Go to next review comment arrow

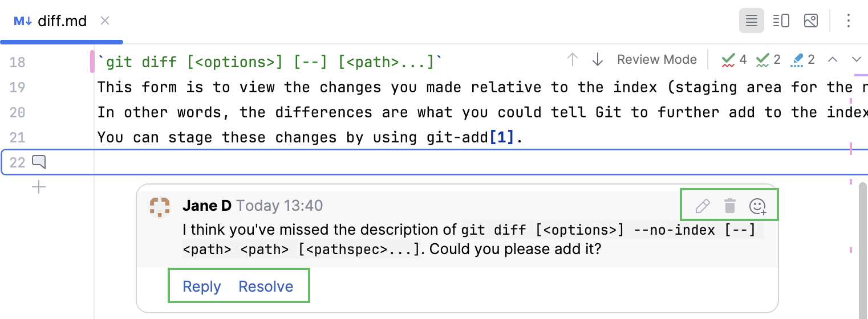pyautogui.click(x=598, y=59)
